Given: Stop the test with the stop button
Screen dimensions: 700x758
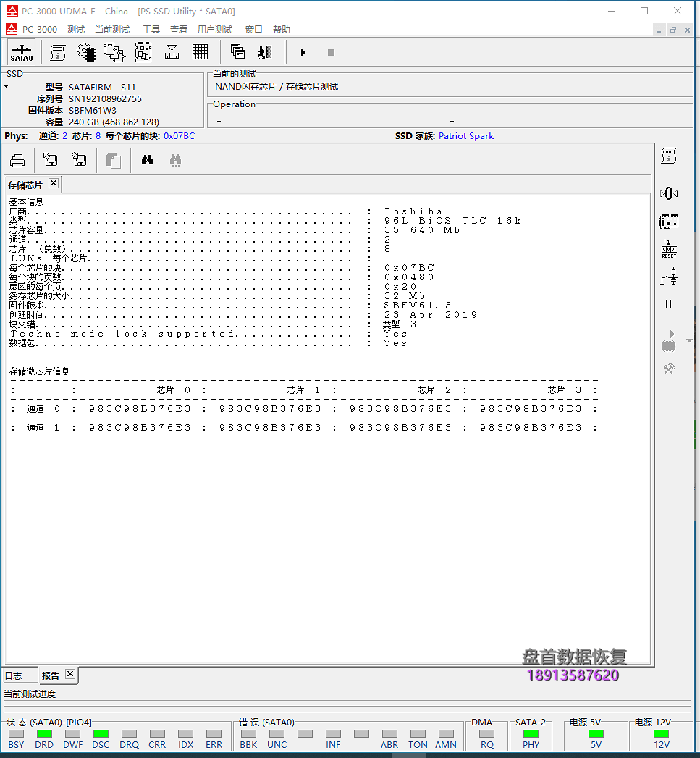Looking at the screenshot, I should [331, 52].
